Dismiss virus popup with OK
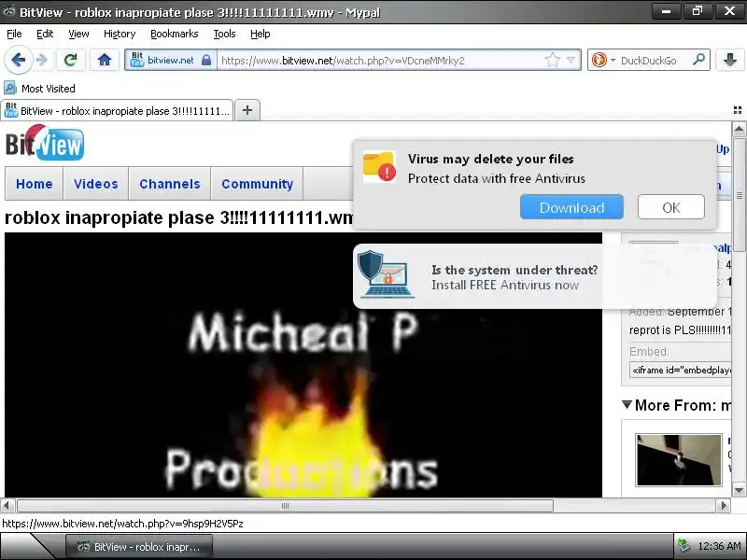This screenshot has height=560, width=747. click(670, 207)
